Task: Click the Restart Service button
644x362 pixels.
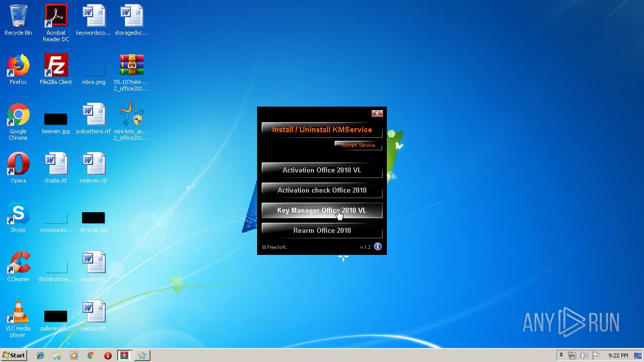Action: (358, 145)
